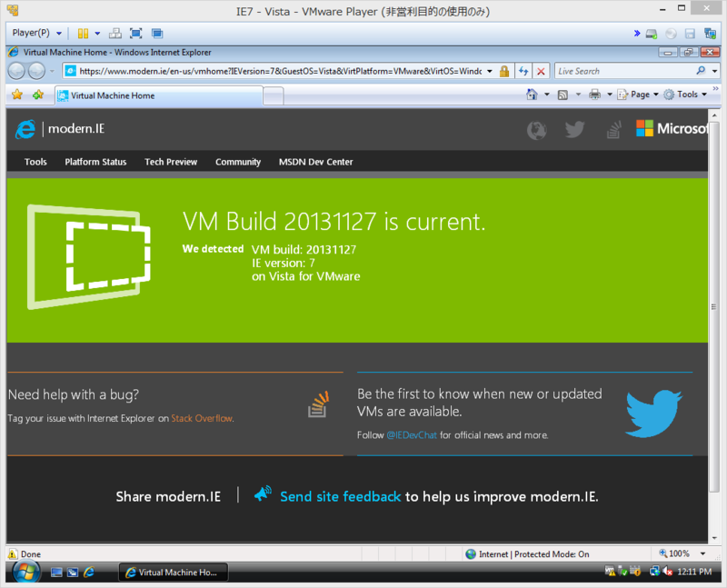Click Share modern.IE text
Screen dimensions: 727x588
point(168,496)
